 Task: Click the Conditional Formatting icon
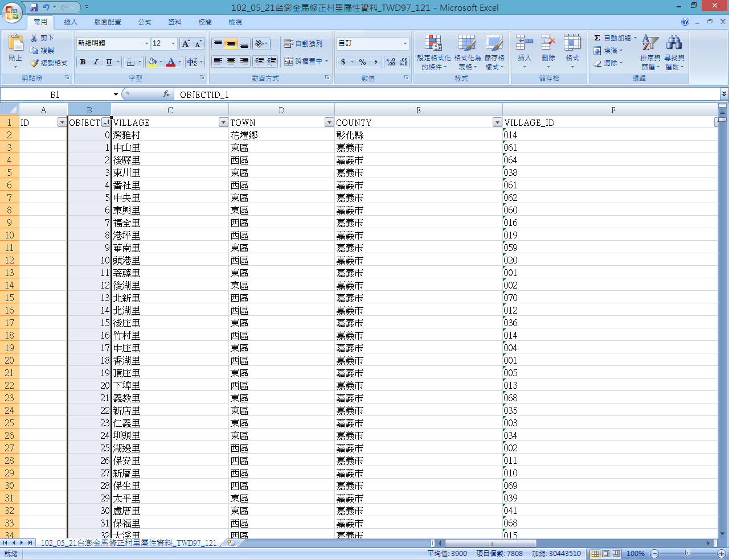coord(433,44)
